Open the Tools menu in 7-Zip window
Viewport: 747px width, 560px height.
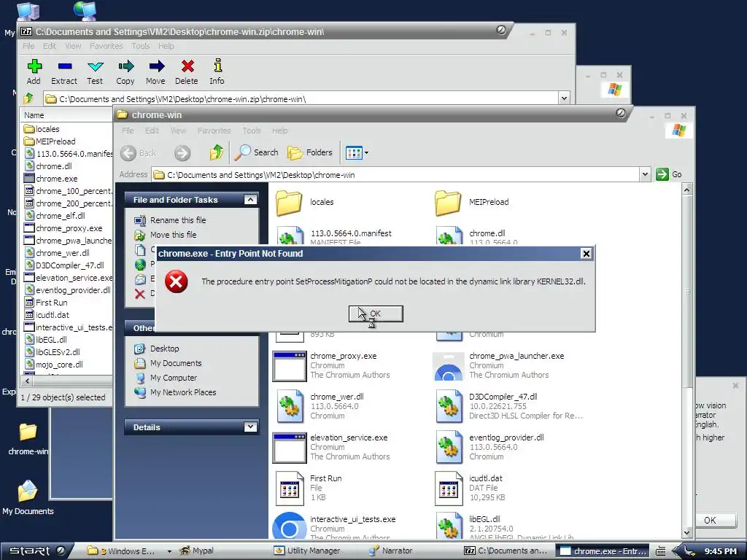(141, 46)
